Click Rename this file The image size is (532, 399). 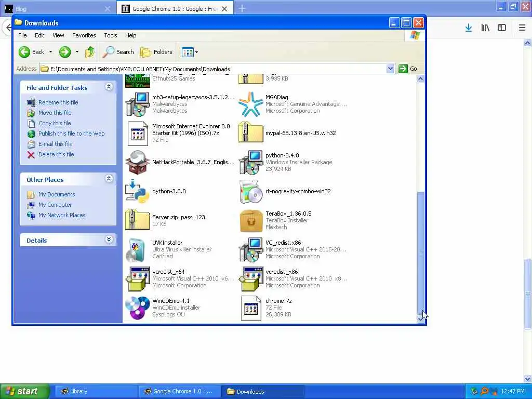click(58, 102)
